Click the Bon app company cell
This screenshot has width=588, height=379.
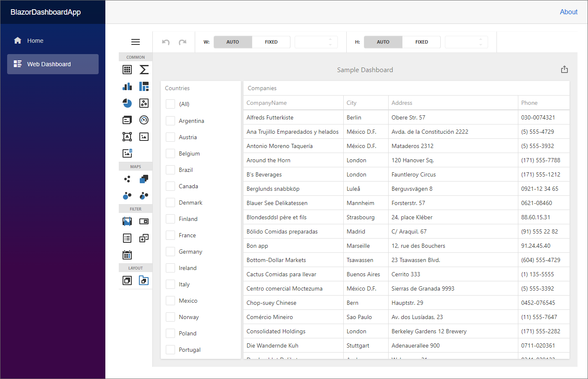(x=293, y=246)
